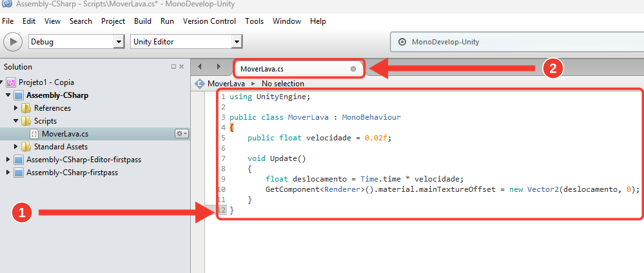Expand Assembly-CSharp-firstpass project
This screenshot has width=644, height=273.
(x=8, y=173)
